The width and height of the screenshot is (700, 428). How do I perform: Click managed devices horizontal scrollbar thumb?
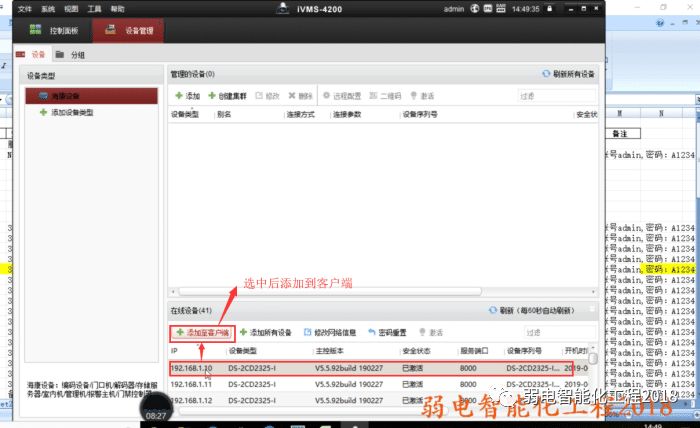[330, 292]
